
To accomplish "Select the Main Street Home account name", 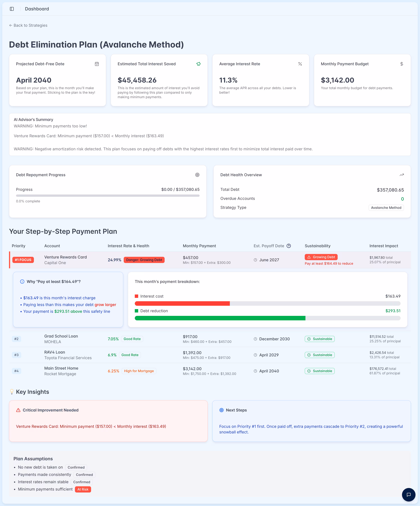I will point(61,368).
